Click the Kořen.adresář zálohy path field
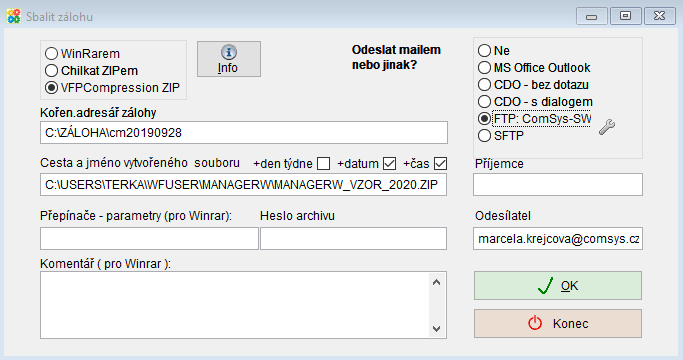The height and width of the screenshot is (360, 683). point(243,132)
